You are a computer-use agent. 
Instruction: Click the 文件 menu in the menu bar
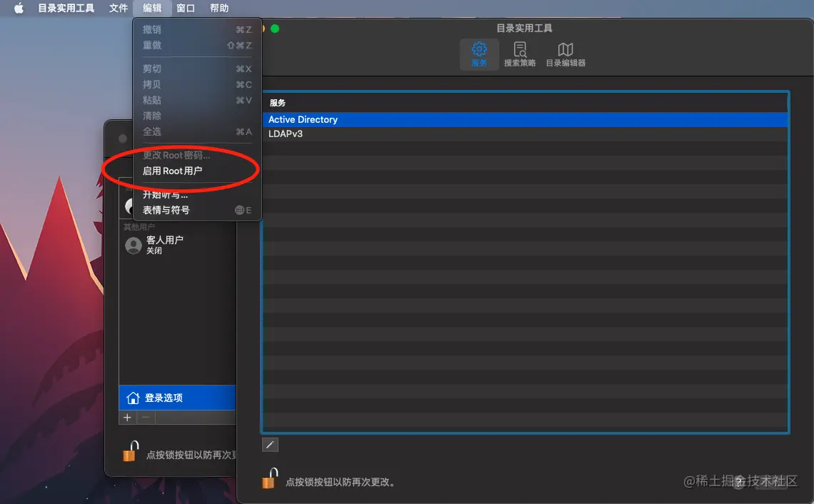click(118, 8)
